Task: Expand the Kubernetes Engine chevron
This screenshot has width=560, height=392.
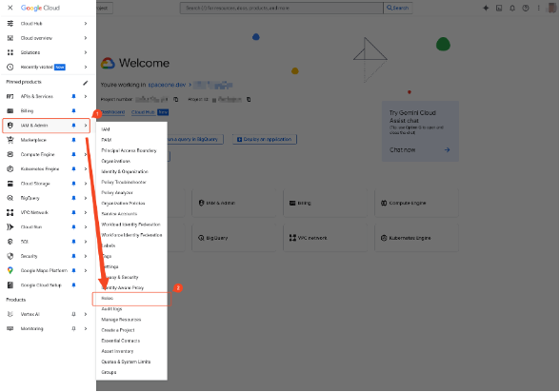Action: tap(86, 169)
